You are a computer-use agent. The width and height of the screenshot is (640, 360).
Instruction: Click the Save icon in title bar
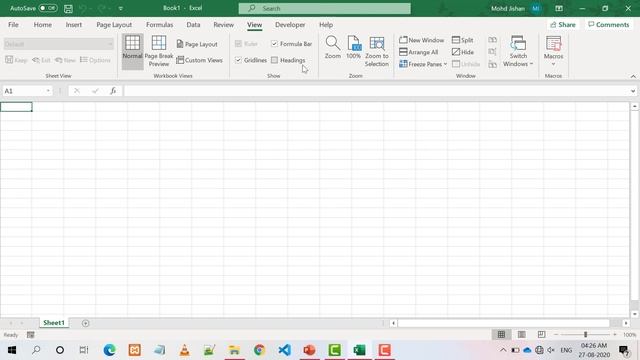point(68,8)
